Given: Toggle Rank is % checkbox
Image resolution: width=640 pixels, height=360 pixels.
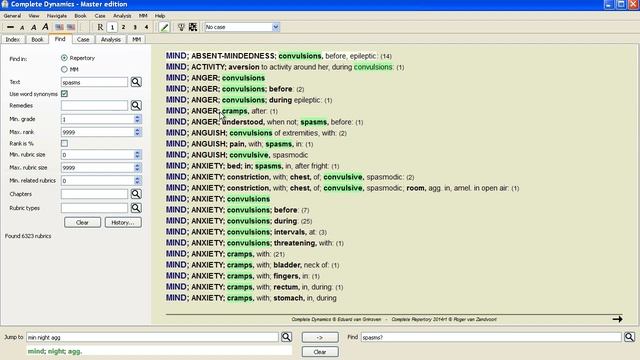Looking at the screenshot, I should coord(64,144).
